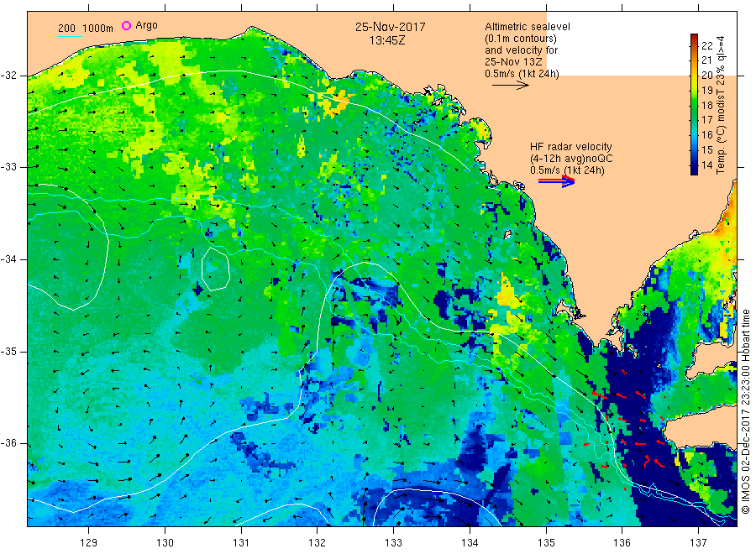Click the small closed sea-level contour near 130.7E
The image size is (756, 554).
tap(216, 269)
